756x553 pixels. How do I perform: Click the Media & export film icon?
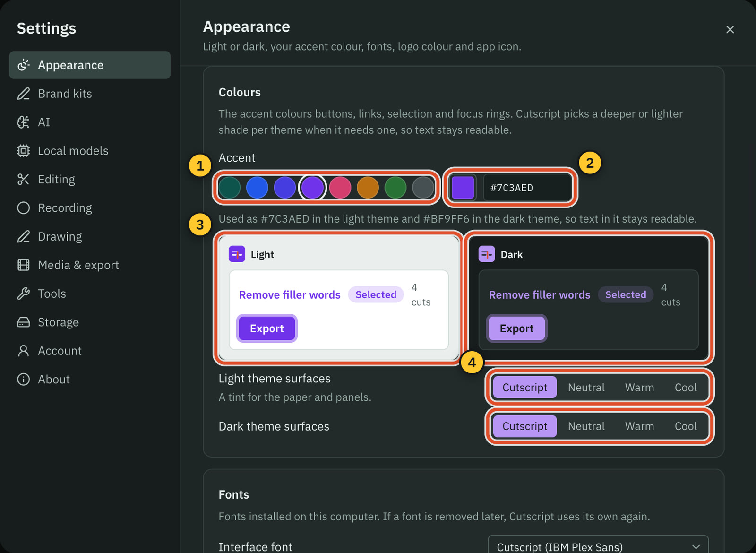tap(24, 265)
